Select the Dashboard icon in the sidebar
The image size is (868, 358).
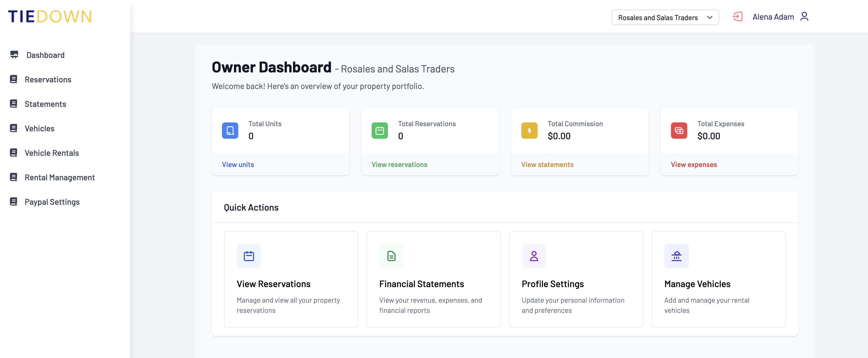click(x=14, y=54)
